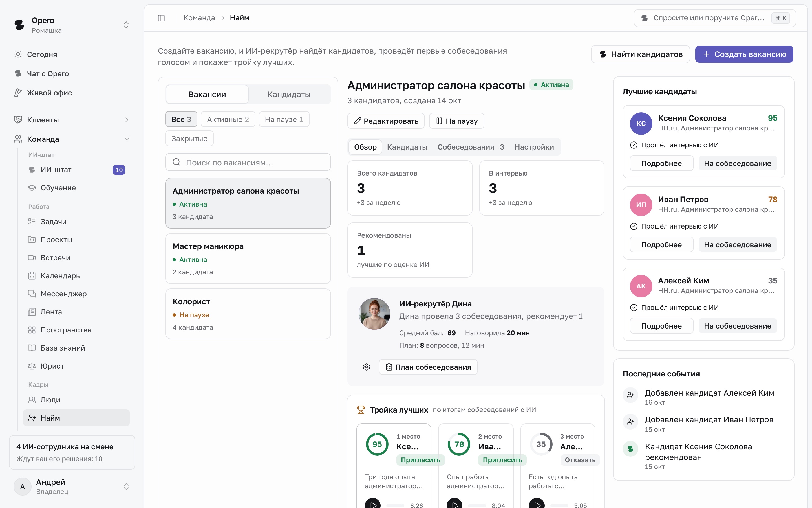Click Редактировать button
This screenshot has width=812, height=508.
[386, 121]
